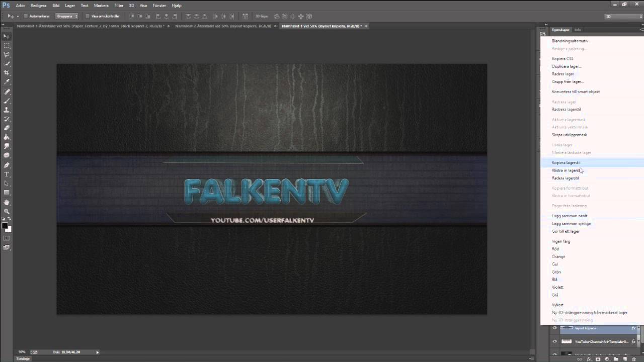Viewport: 644px width, 362px height.
Task: Add layer style fx icon at panel bottom
Action: pos(589,359)
